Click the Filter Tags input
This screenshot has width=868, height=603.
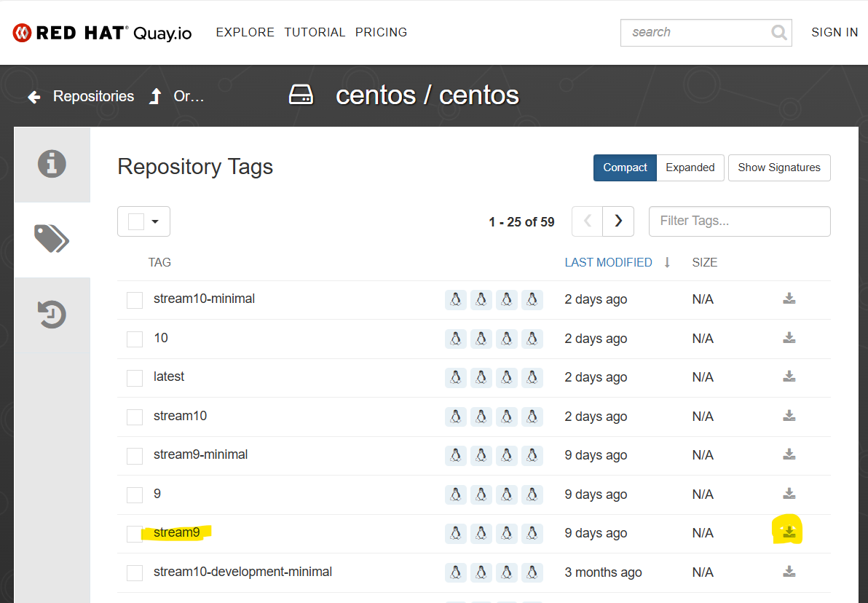pos(740,221)
